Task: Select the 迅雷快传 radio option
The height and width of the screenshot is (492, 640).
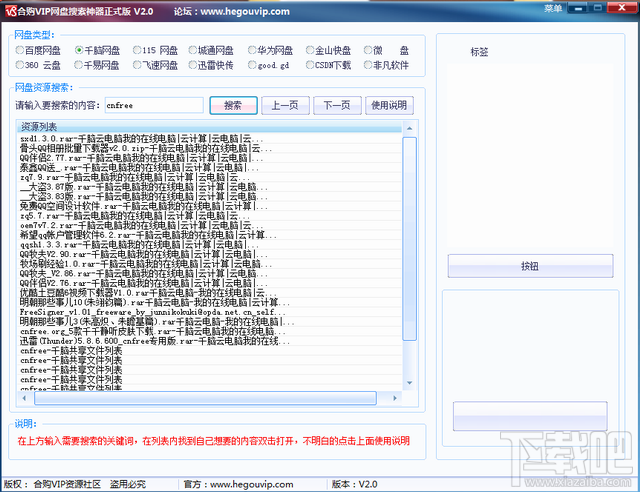Action: [x=211, y=65]
